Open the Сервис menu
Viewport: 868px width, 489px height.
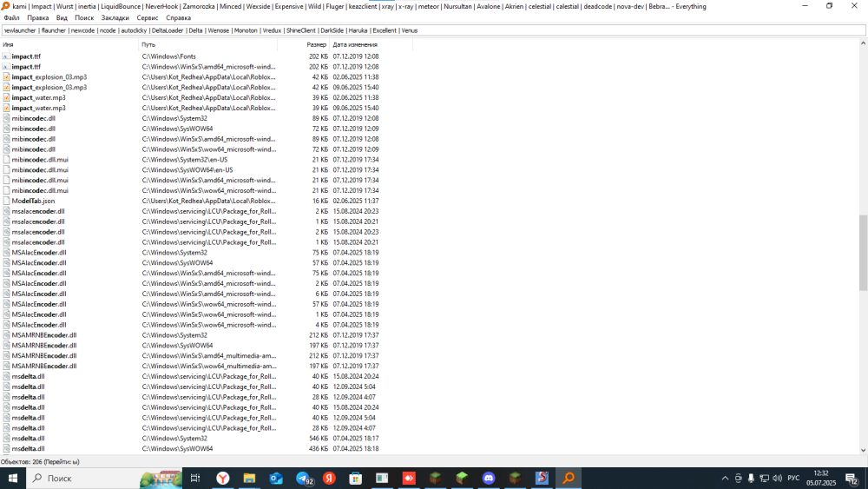(x=148, y=17)
